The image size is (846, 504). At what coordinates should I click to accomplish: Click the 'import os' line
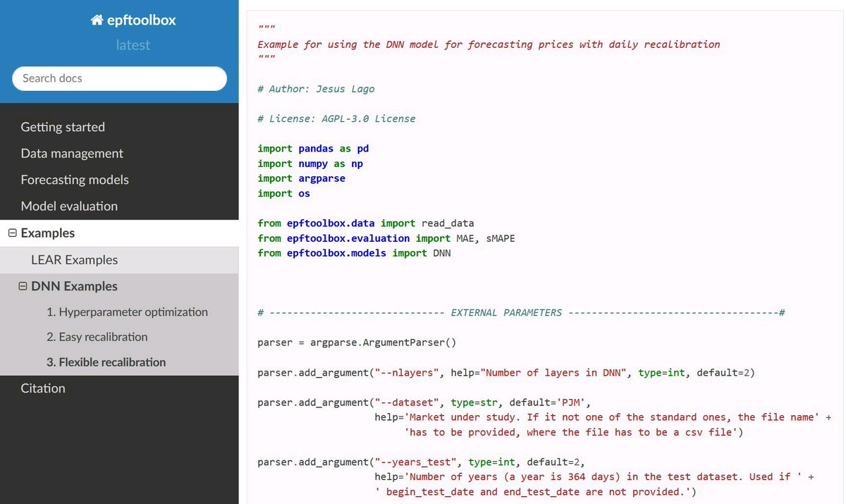tap(284, 193)
